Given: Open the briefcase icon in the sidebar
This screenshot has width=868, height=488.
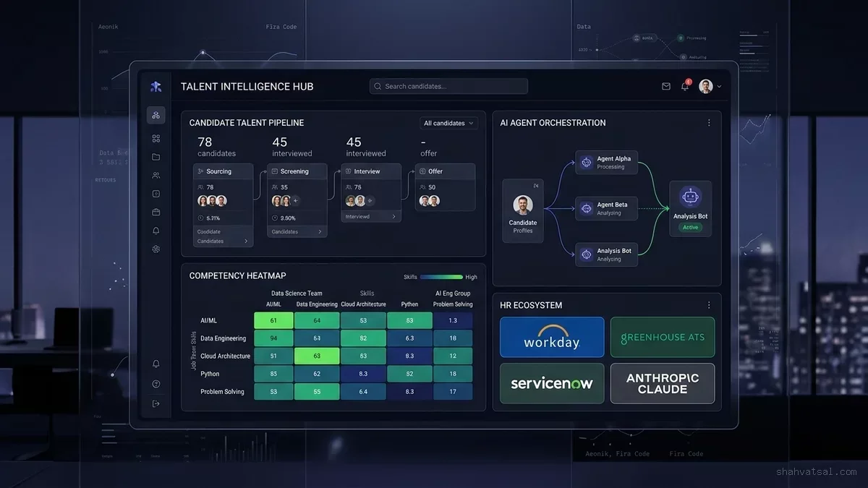Looking at the screenshot, I should (156, 212).
